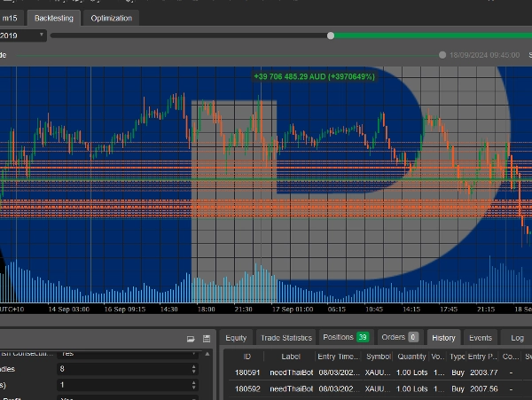
Task: Select trade row with ID 180592
Action: pos(372,390)
